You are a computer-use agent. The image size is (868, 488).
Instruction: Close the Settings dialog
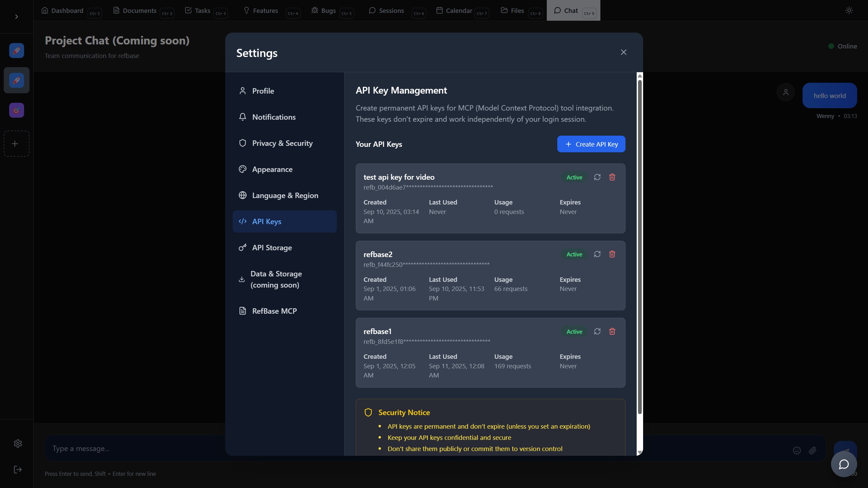click(x=623, y=52)
